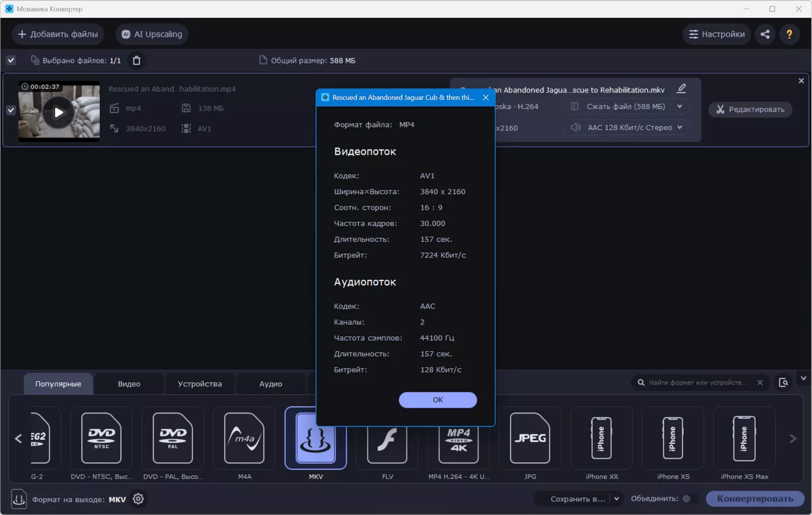
Task: Open the Настройки settings menu
Action: (717, 34)
